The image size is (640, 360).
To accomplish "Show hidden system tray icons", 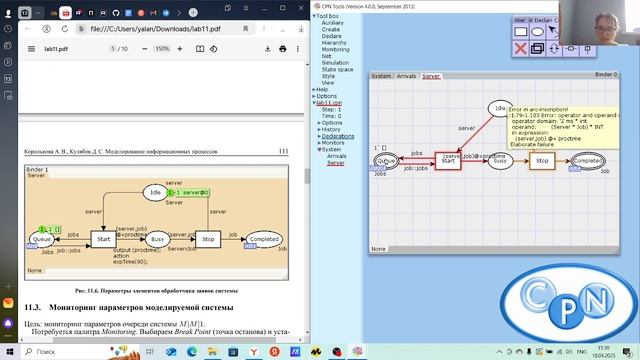I will (499, 351).
